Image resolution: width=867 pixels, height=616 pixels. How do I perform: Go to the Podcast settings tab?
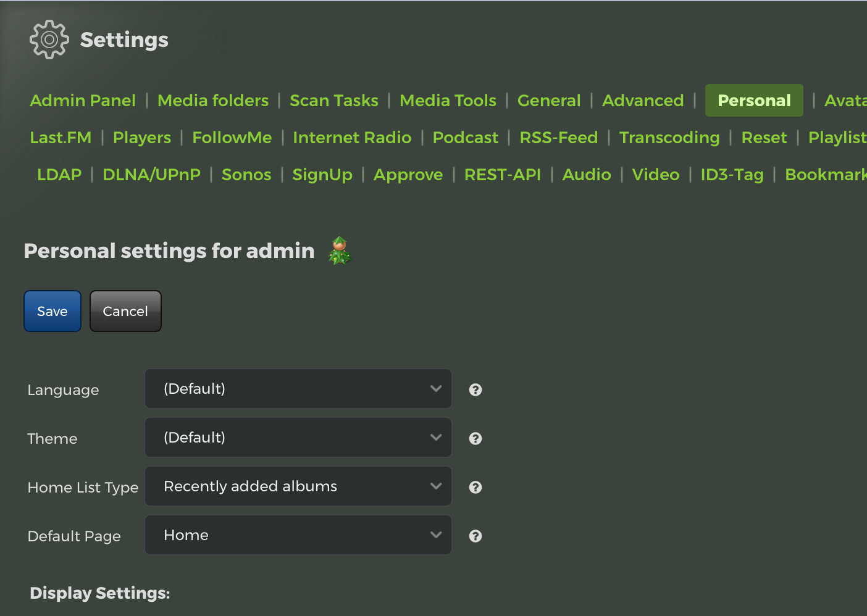point(466,138)
